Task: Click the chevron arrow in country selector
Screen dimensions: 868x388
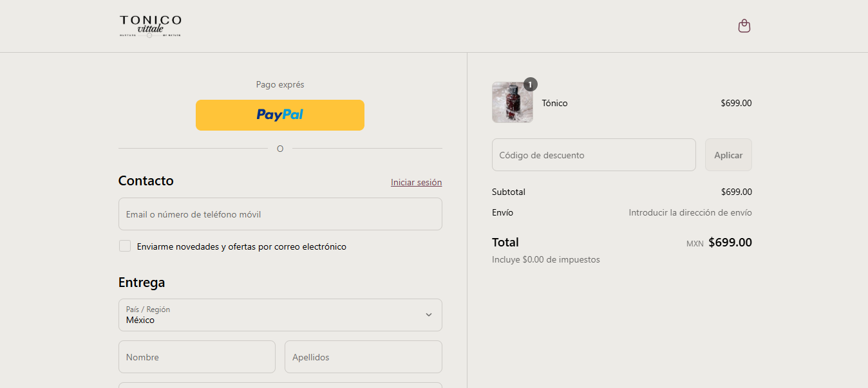Action: tap(429, 315)
